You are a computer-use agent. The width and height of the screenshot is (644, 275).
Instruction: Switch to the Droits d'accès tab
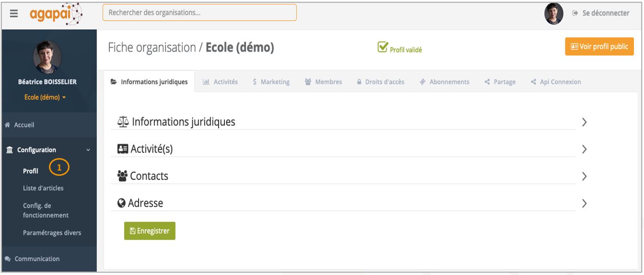click(380, 82)
